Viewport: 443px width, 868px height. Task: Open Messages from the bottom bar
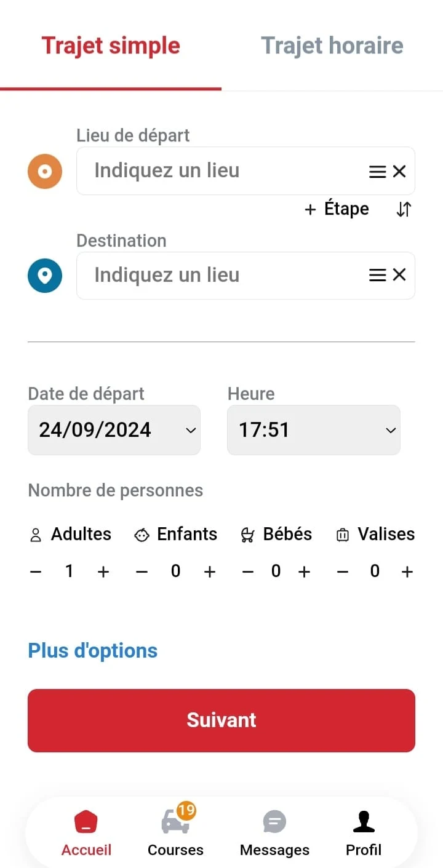[x=274, y=834]
